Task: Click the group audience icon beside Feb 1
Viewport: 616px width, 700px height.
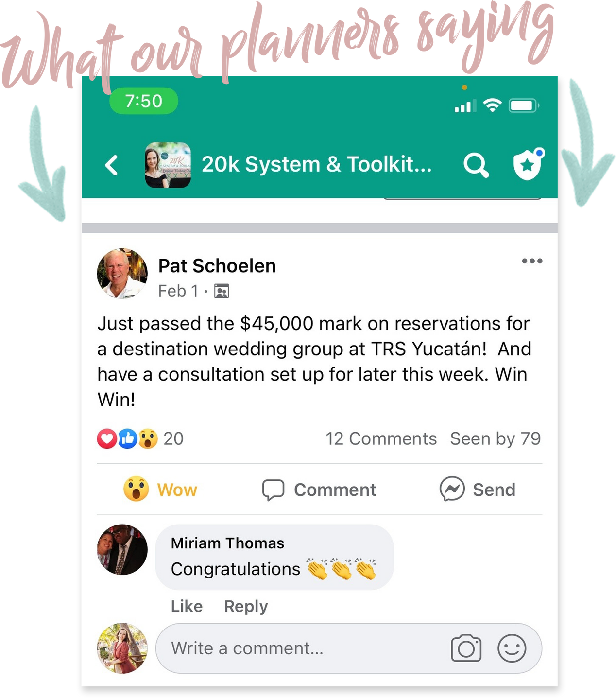Action: pos(222,291)
